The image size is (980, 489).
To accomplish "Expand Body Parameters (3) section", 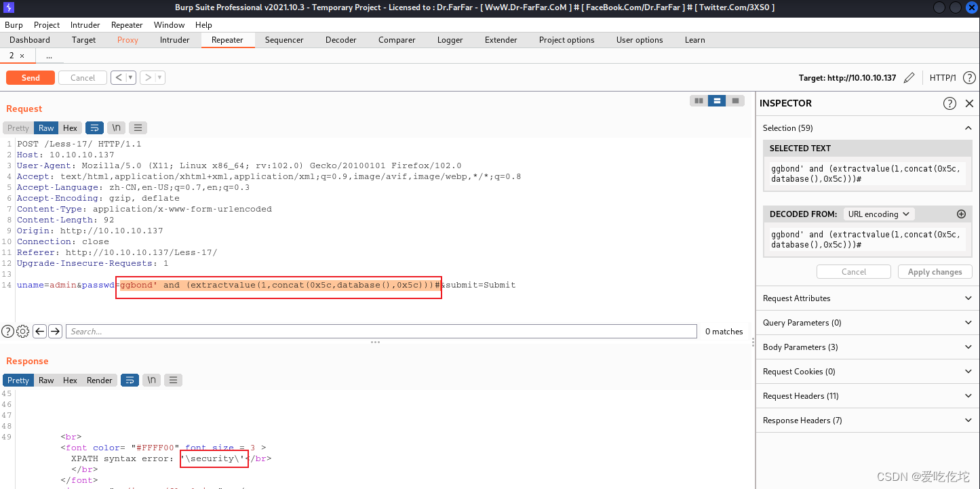I will tap(867, 347).
